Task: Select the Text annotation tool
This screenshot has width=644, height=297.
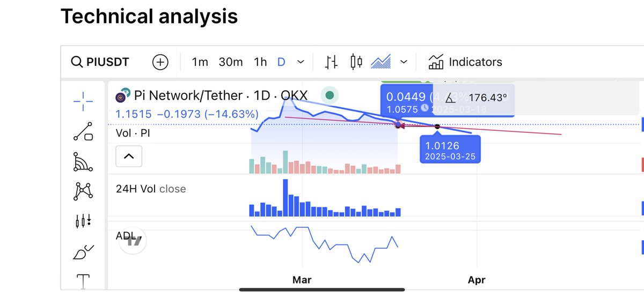Action: coord(83,280)
